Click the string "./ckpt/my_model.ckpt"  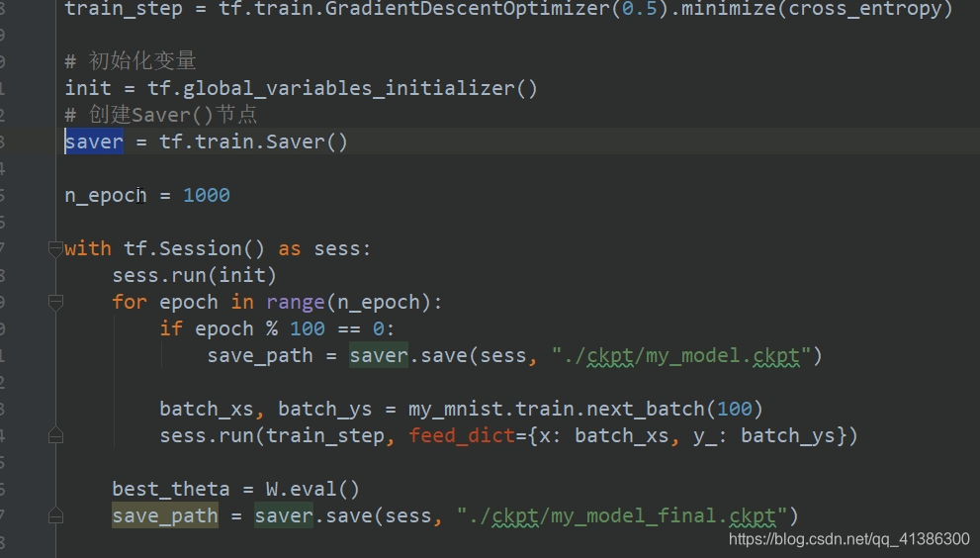[x=680, y=356]
